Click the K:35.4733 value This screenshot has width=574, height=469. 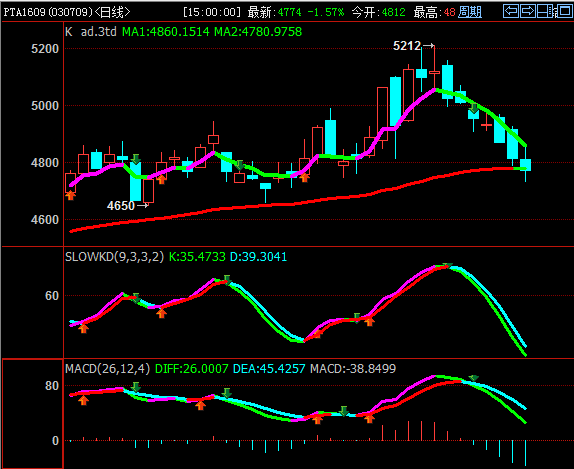click(197, 257)
